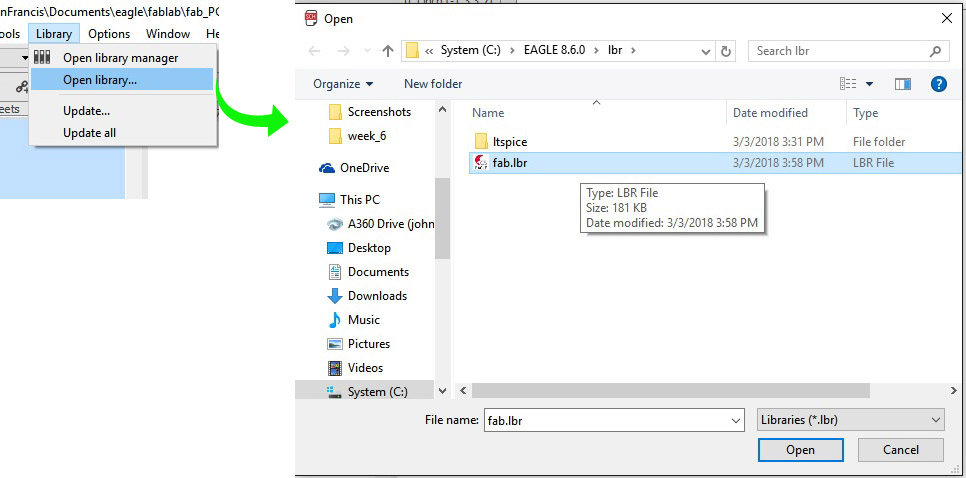Expand the address bar history dropdown
The width and height of the screenshot is (966, 478).
tap(706, 51)
